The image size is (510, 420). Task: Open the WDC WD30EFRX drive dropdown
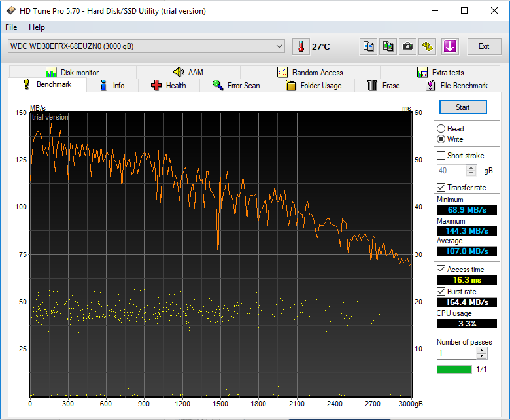point(146,46)
